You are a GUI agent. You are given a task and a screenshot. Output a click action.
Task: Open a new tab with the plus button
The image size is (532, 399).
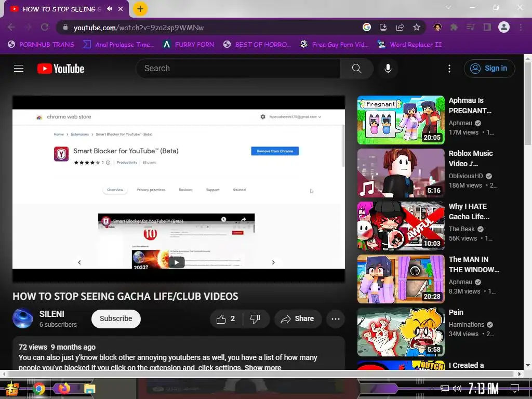point(140,9)
